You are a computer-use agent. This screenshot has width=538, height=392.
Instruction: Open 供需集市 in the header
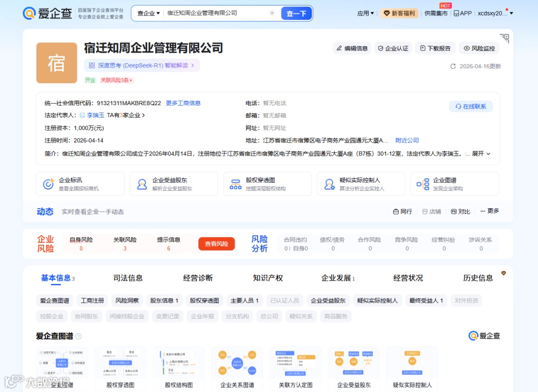(x=436, y=13)
